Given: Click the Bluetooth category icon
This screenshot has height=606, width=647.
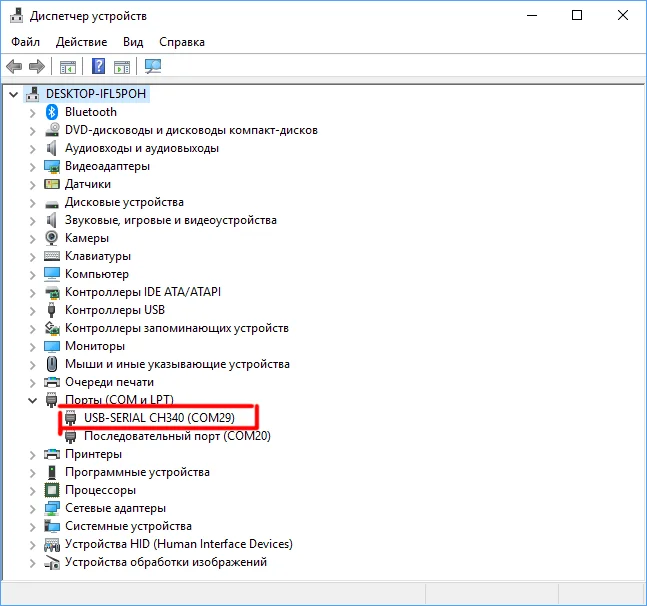Looking at the screenshot, I should [52, 112].
